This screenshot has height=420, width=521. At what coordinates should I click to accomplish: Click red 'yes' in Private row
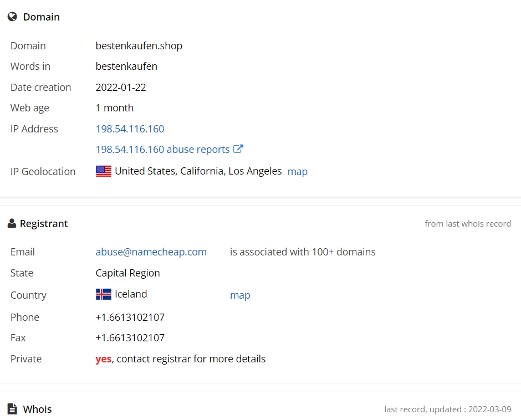click(x=104, y=359)
